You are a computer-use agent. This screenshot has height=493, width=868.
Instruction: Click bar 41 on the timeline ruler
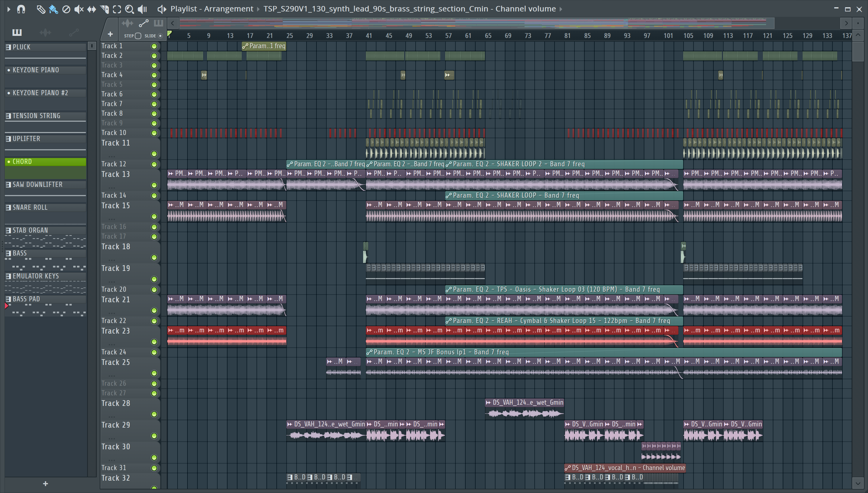coord(369,36)
